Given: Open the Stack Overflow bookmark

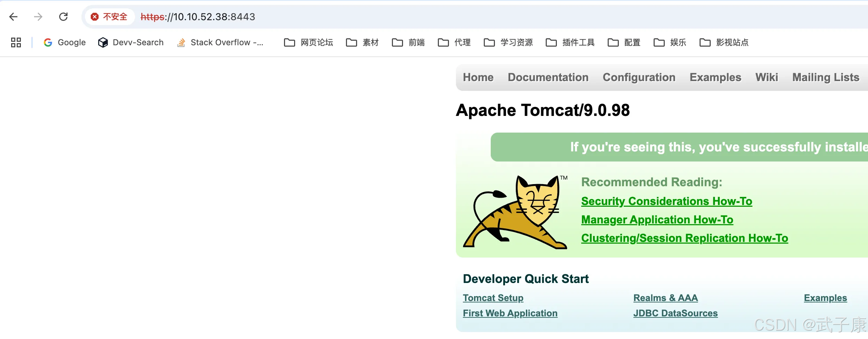Looking at the screenshot, I should click(220, 42).
